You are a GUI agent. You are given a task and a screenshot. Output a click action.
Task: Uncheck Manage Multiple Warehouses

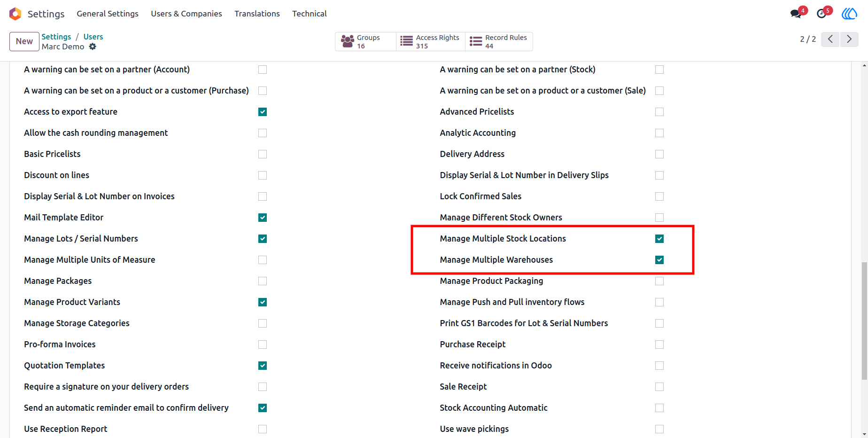[x=659, y=260]
